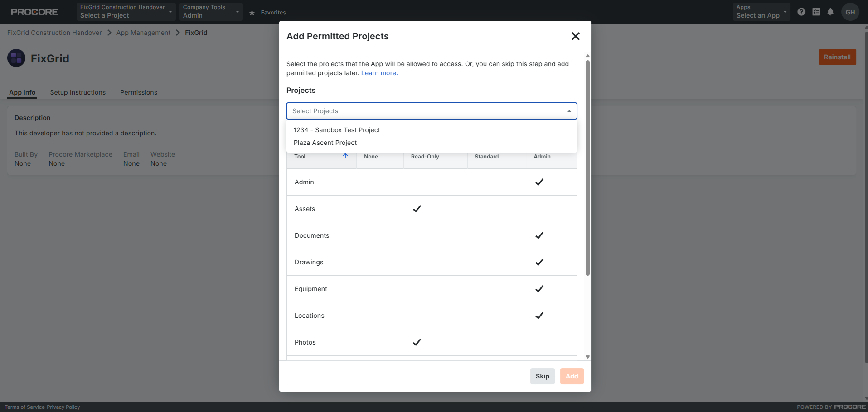The image size is (868, 412).
Task: Click the Photos row Read-Only checkmark
Action: tap(417, 342)
